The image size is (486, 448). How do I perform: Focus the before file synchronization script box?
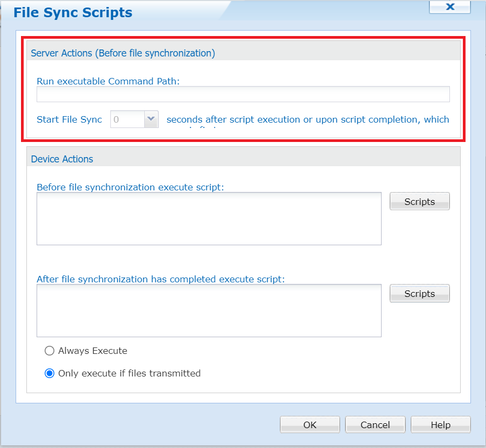click(209, 218)
